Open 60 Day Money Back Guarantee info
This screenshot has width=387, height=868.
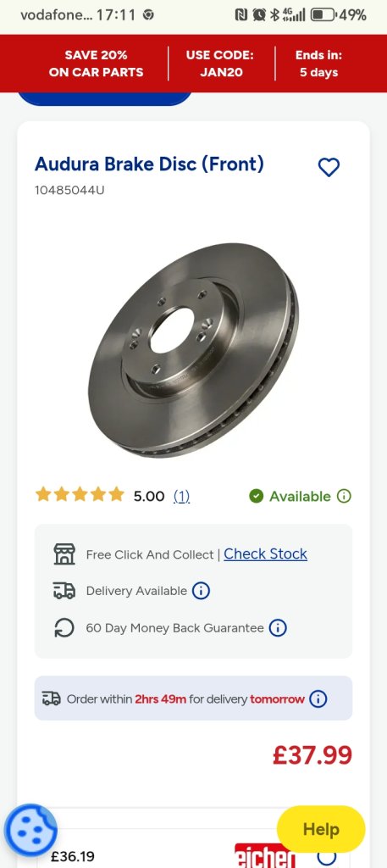(278, 628)
